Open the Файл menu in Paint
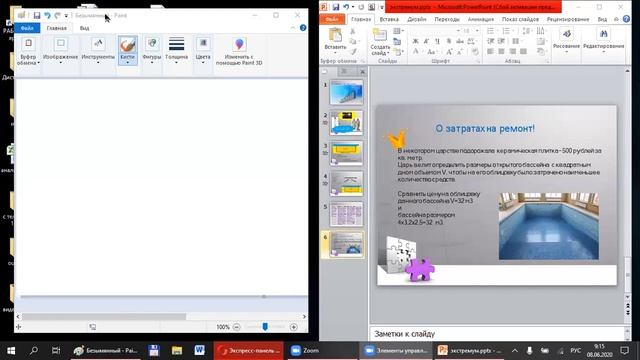 (27, 28)
